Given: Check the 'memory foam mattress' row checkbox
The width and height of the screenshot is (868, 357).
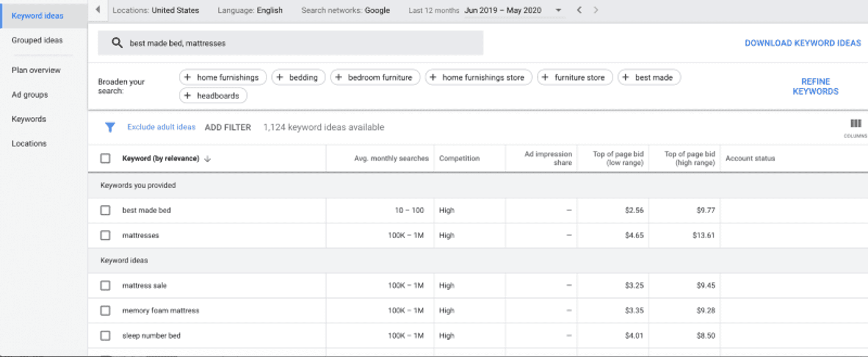Looking at the screenshot, I should click(105, 310).
